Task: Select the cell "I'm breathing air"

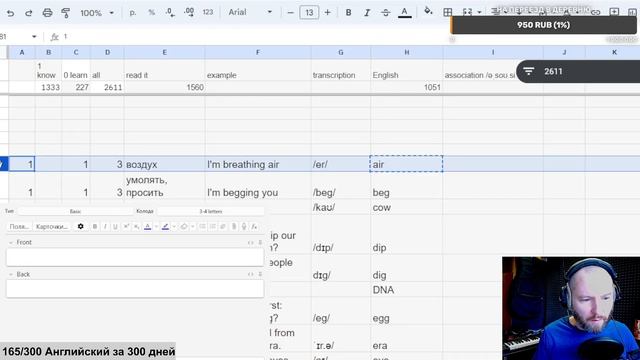Action: (x=258, y=164)
